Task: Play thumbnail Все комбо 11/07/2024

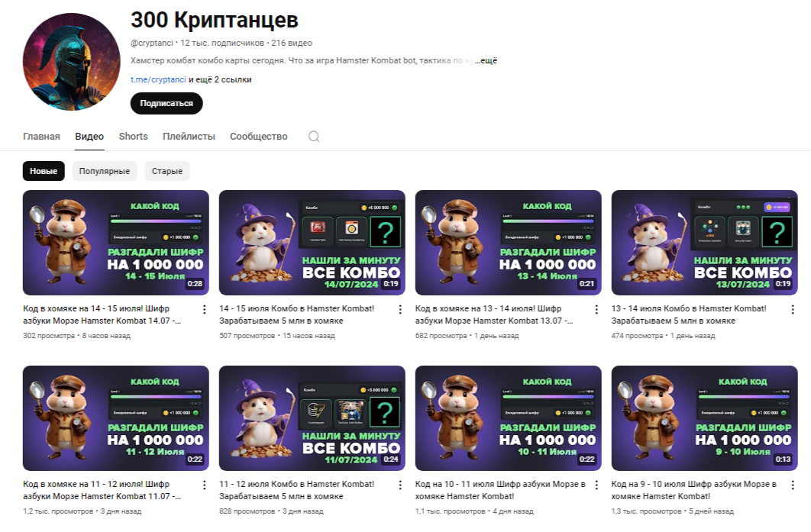Action: pos(312,418)
